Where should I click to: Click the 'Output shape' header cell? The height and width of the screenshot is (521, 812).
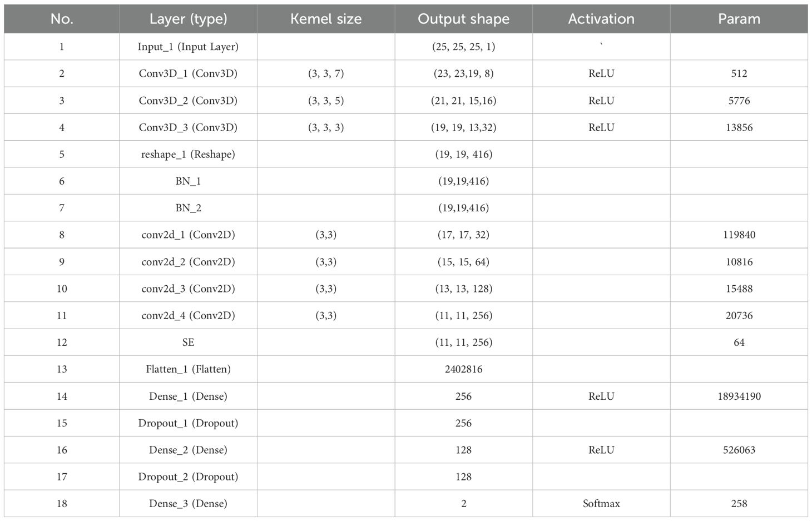[x=463, y=19]
